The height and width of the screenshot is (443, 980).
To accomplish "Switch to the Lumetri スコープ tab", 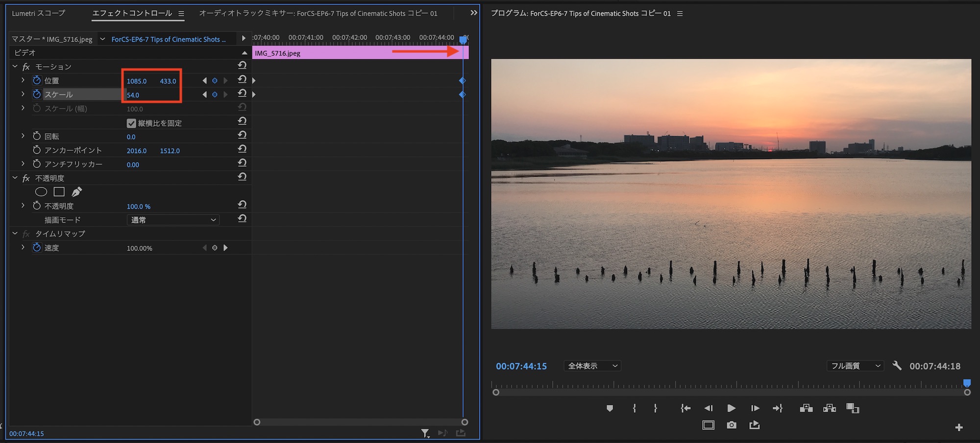I will (x=38, y=13).
